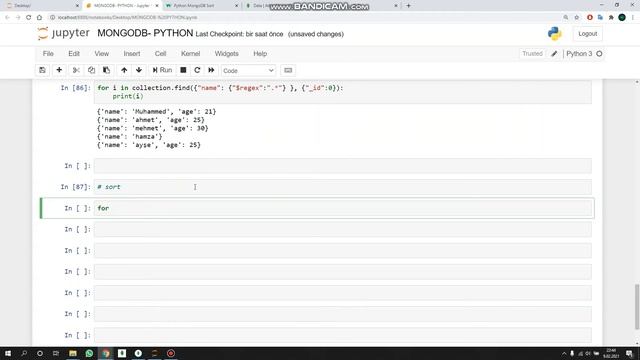Open the zoom magnifier icon in address bar

pos(566,18)
